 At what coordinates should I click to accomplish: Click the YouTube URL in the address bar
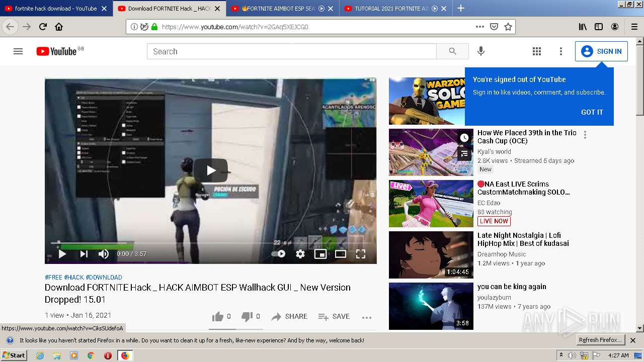[235, 27]
